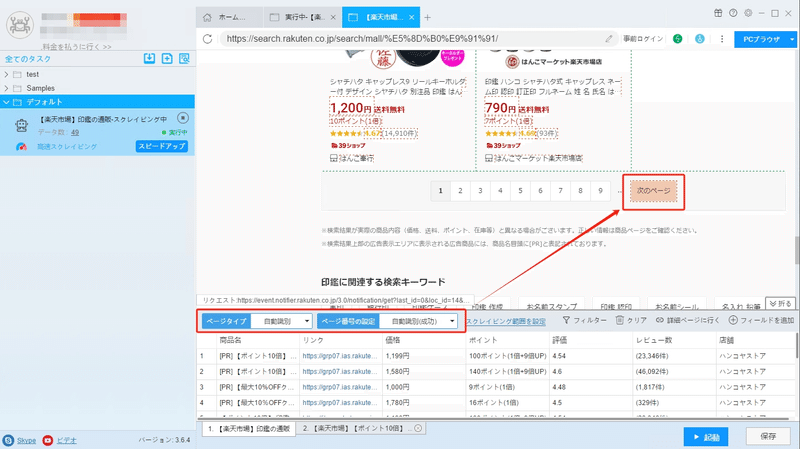Click the high-speed scraping gauge icon
The image size is (800, 449).
tap(21, 146)
